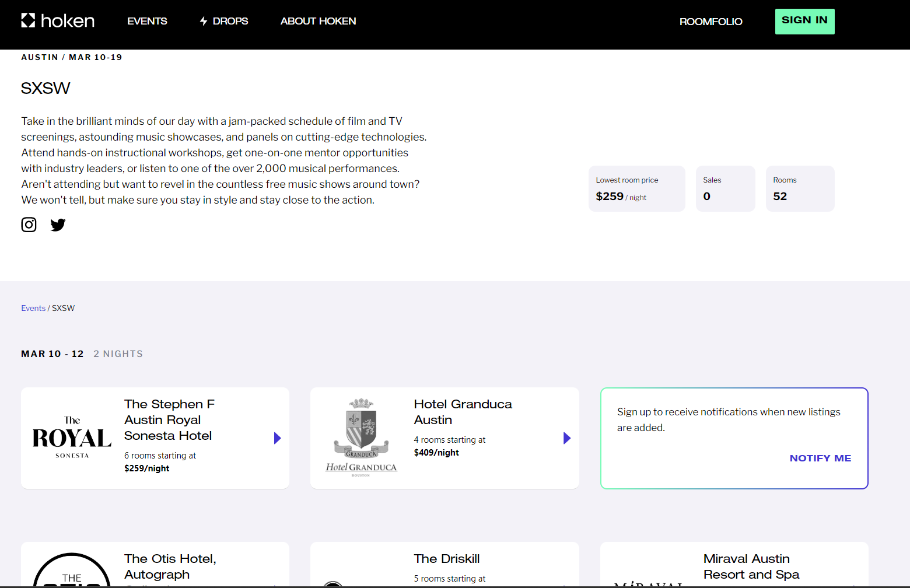The width and height of the screenshot is (910, 588).
Task: Open the Instagram profile icon
Action: coord(29,225)
